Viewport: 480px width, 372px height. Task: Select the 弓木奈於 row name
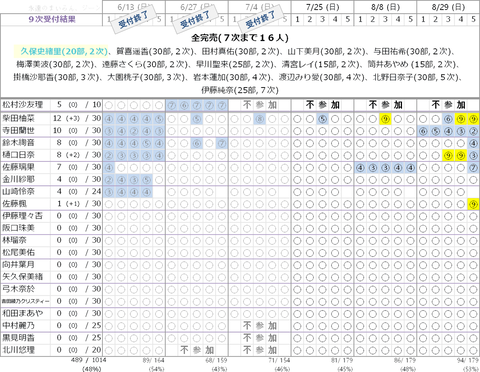pos(18,289)
